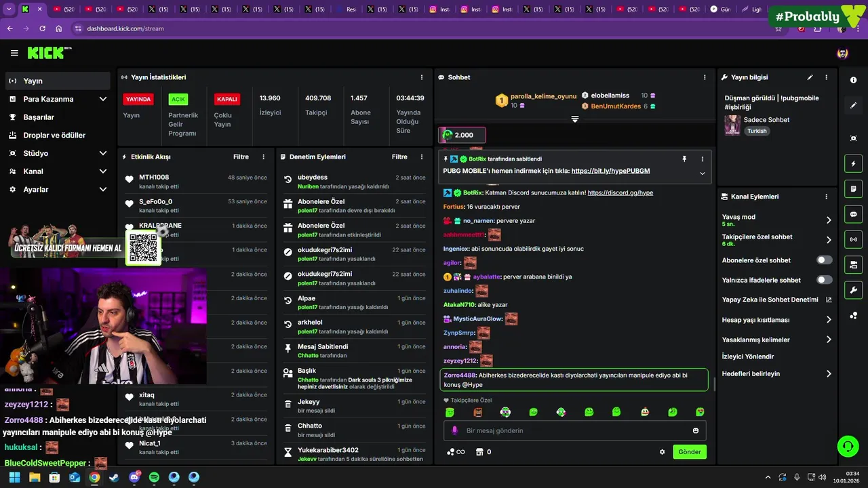
Task: Toggle the channel actions icon in the right sidebar
Action: (x=853, y=264)
